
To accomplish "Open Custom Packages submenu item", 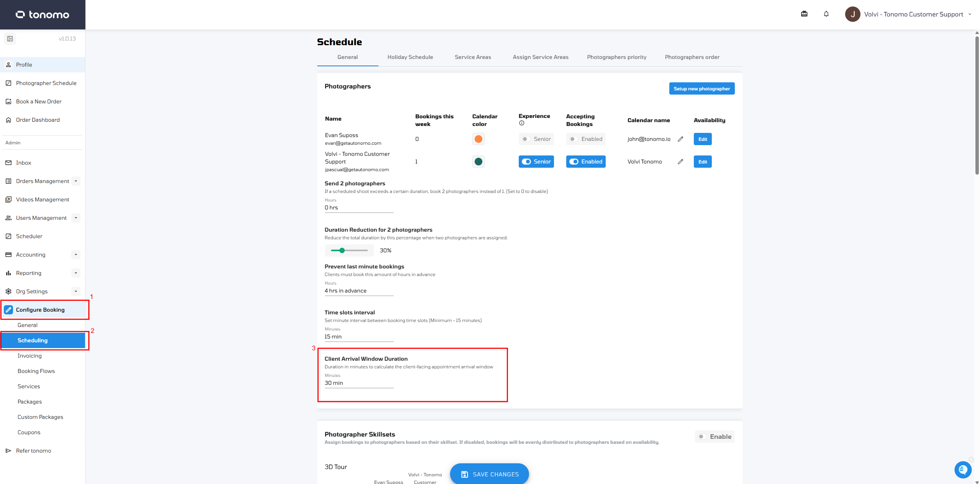I will [40, 417].
